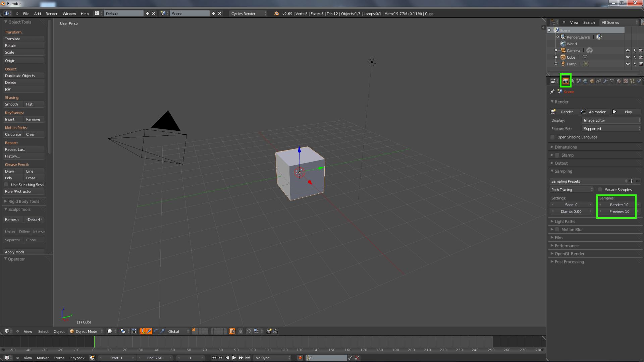Click the Texture checkerboard tab
This screenshot has width=644, height=362.
coord(626,81)
